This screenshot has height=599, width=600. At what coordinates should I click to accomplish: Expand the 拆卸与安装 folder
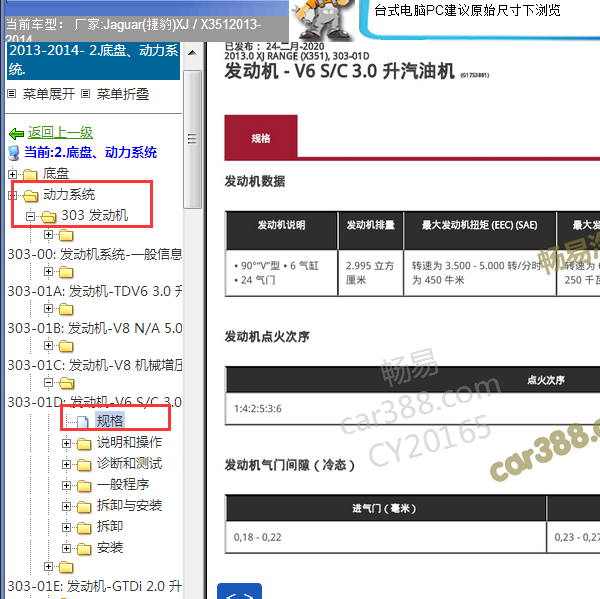click(67, 506)
